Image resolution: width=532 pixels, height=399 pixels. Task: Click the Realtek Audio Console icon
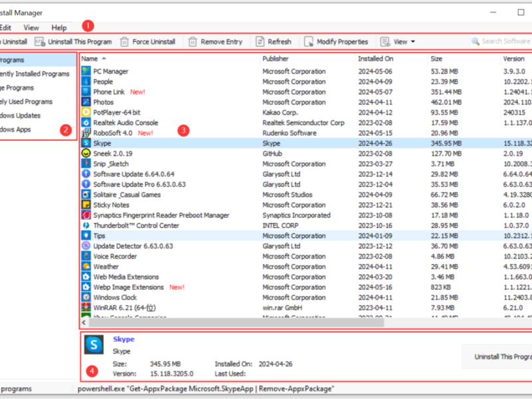pos(86,122)
